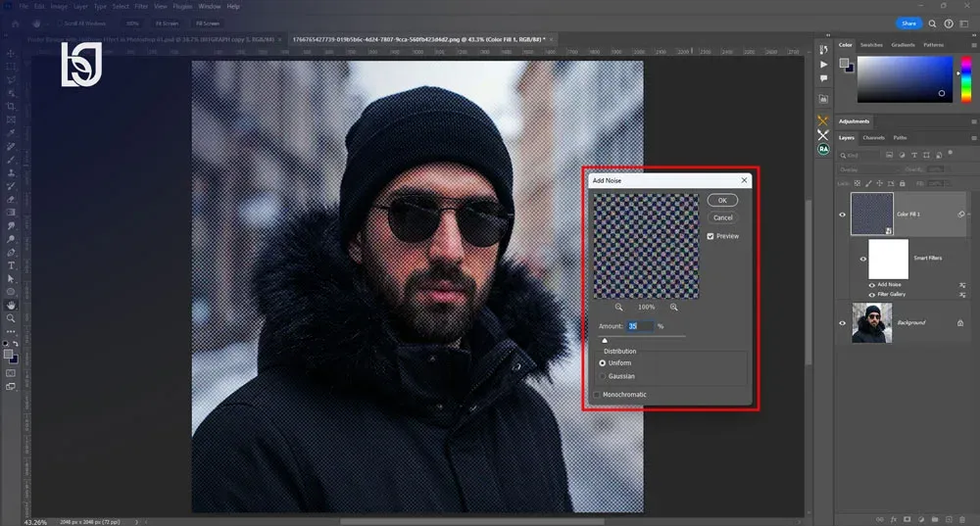The image size is (980, 526).
Task: Click the Fill Screen button
Action: pyautogui.click(x=208, y=24)
